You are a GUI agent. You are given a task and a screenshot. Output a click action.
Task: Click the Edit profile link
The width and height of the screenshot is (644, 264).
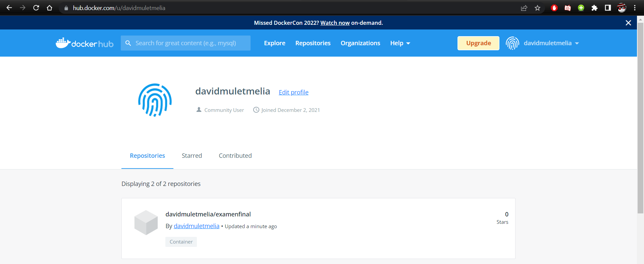pos(293,92)
